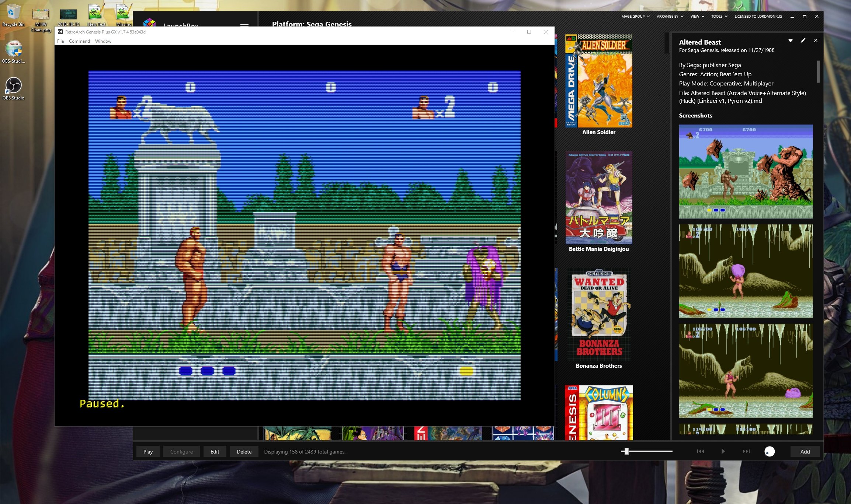
Task: Click the RetroArch window title icon
Action: click(x=60, y=32)
